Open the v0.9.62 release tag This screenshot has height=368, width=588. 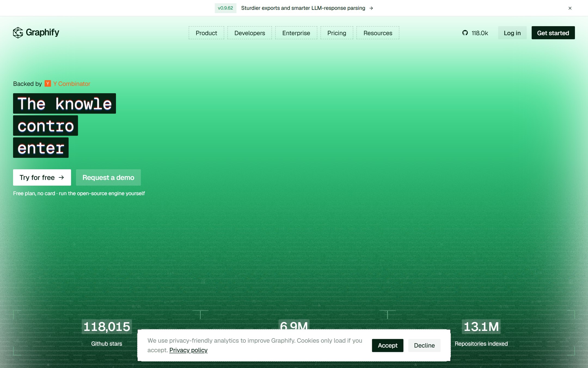click(225, 8)
